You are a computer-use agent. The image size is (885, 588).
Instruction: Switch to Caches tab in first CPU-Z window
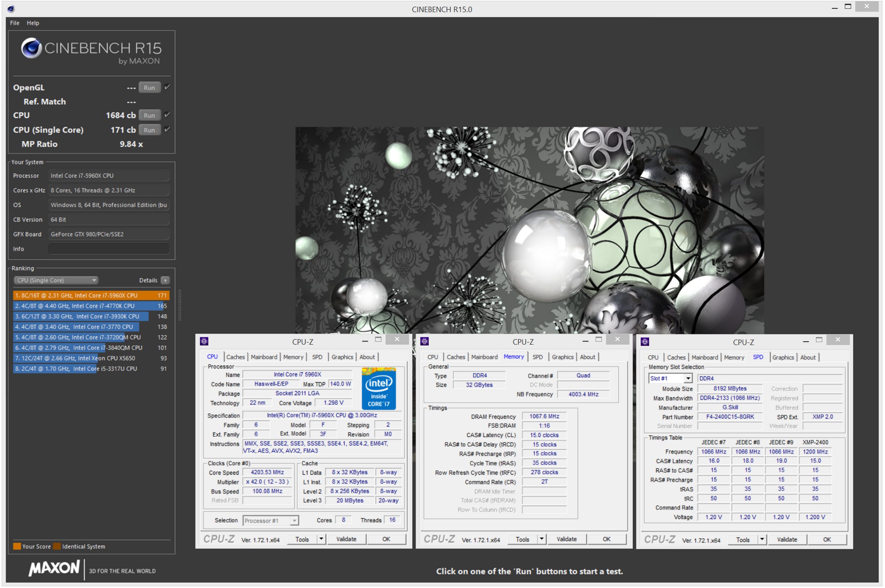point(235,357)
